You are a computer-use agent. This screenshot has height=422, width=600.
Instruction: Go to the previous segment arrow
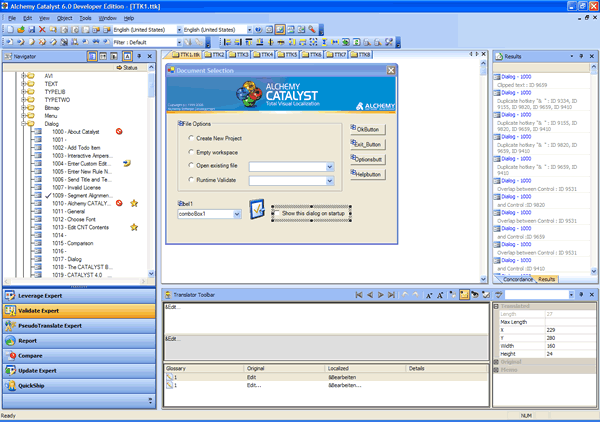pyautogui.click(x=370, y=295)
